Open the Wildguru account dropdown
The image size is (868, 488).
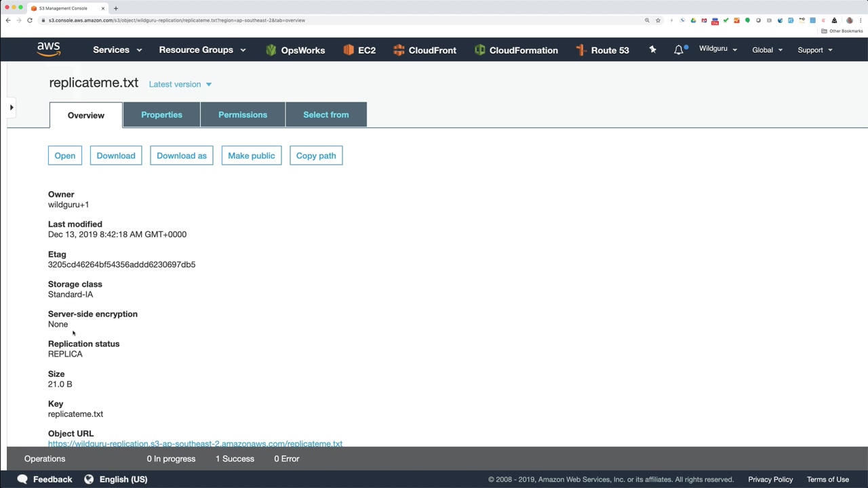(x=718, y=49)
